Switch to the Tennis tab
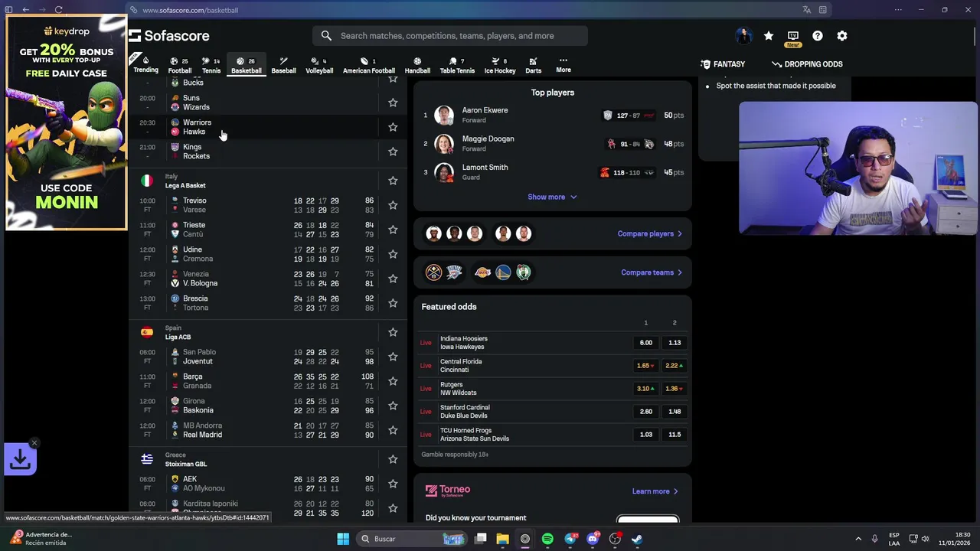The height and width of the screenshot is (551, 980). pyautogui.click(x=211, y=64)
